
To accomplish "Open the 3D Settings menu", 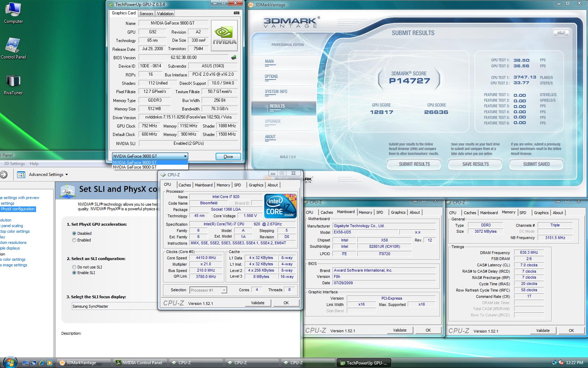I will click(14, 164).
